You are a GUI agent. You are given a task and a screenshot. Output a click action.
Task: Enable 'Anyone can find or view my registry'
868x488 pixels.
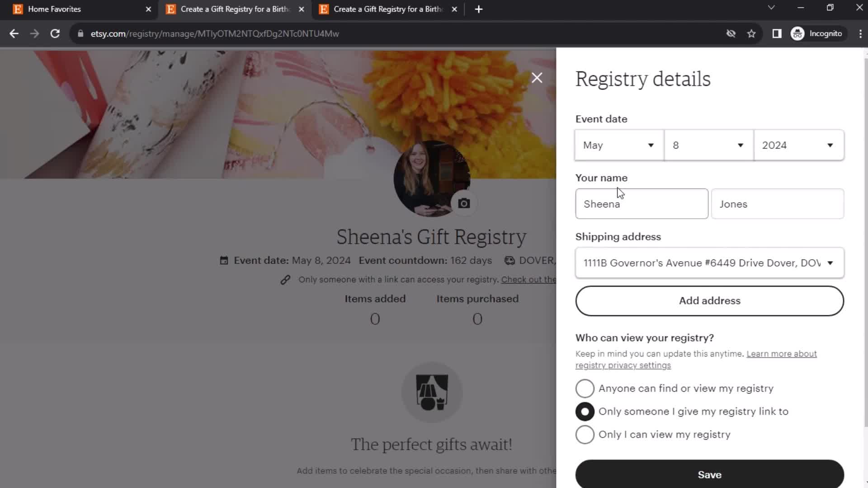tap(585, 389)
